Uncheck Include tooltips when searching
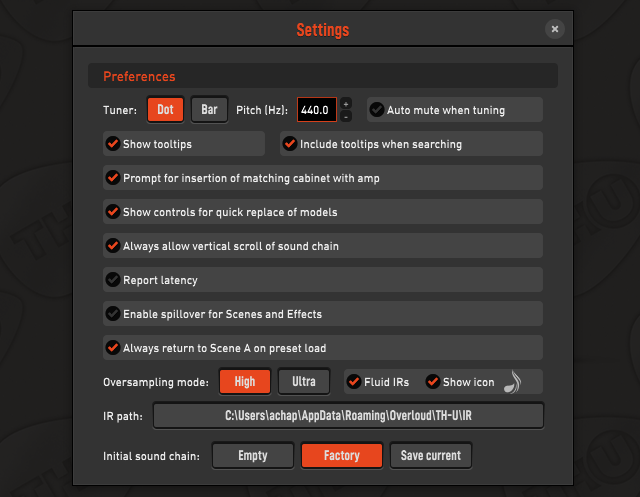 pos(290,144)
